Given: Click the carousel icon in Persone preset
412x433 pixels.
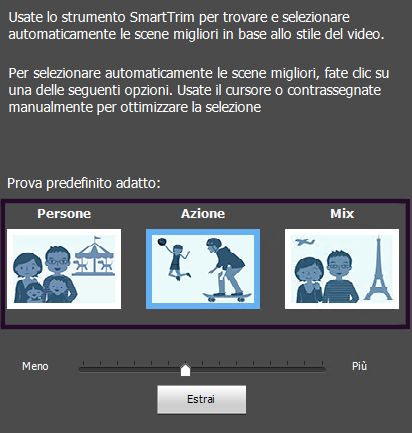Looking at the screenshot, I should tap(94, 256).
